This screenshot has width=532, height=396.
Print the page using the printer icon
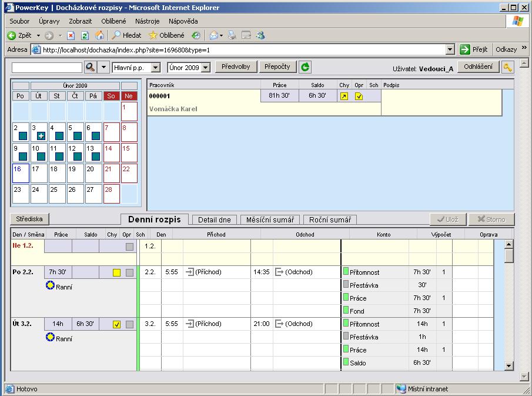click(232, 35)
